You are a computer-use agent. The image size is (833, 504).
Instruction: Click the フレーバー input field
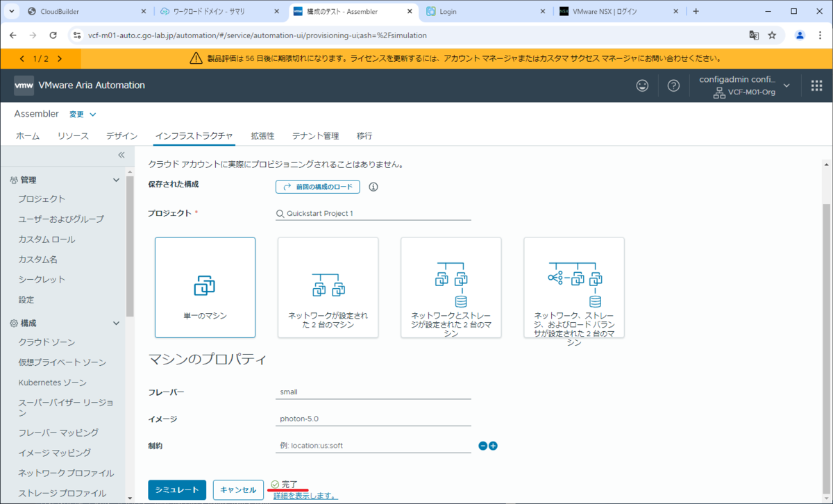373,392
